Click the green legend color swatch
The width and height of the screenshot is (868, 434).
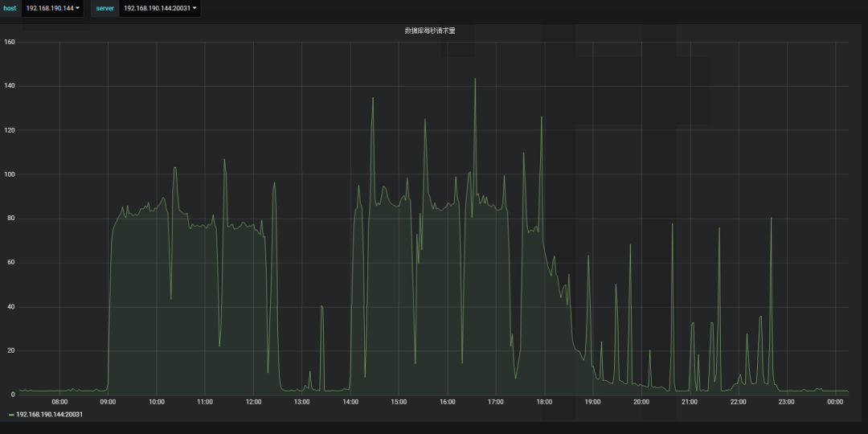[11, 415]
